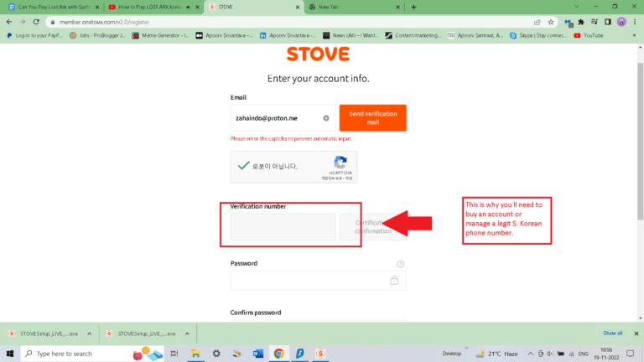Show hidden system tray icons
644x362 pixels.
pos(530,354)
